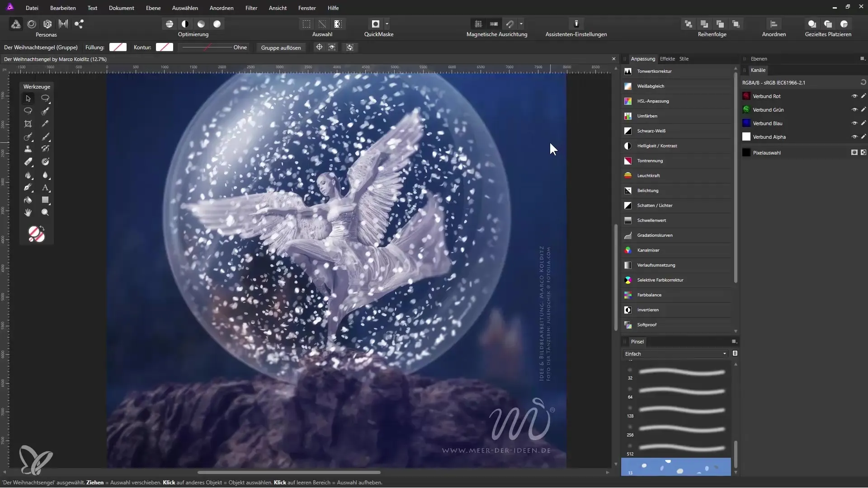This screenshot has height=488, width=868.
Task: Select the Eraser tool
Action: click(28, 162)
